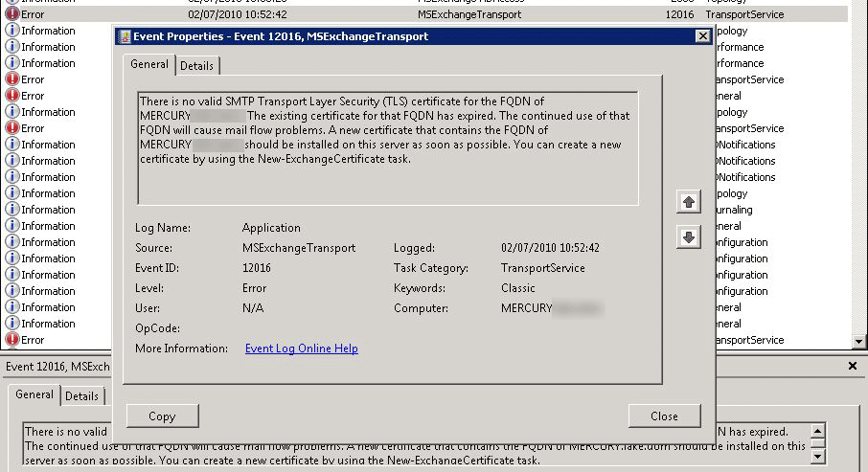868x472 pixels.
Task: Click the 'Task Category:' label
Action: click(x=431, y=268)
